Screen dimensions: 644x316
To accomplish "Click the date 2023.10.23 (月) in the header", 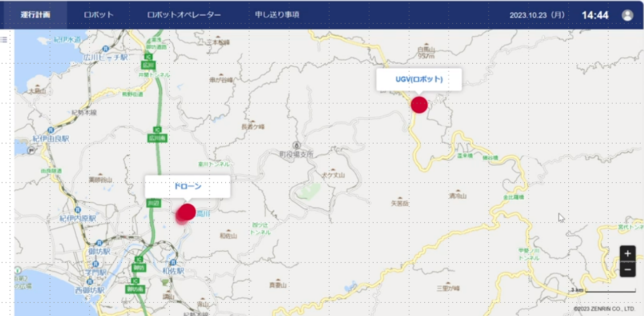I will 538,15.
